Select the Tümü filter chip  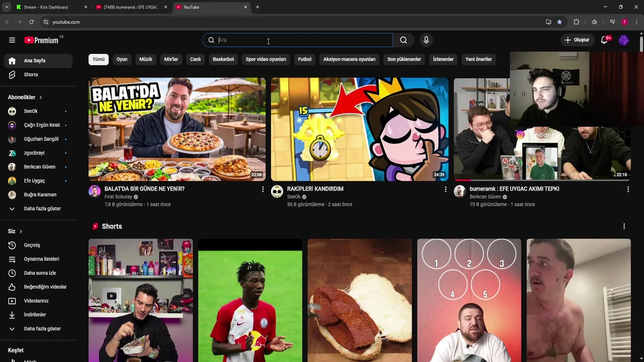99,59
